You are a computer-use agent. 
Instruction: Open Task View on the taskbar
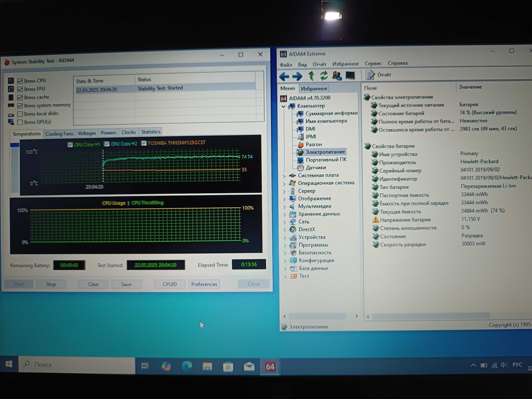coord(145,366)
